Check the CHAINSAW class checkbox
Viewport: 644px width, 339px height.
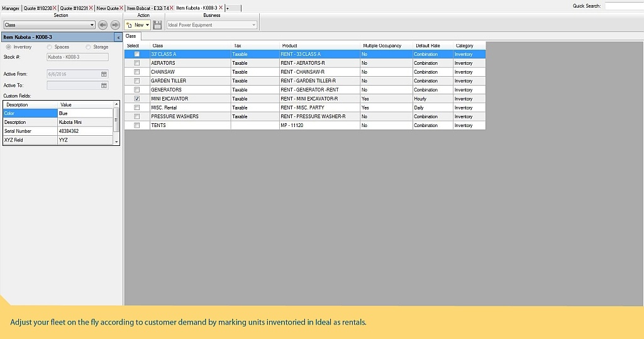137,72
